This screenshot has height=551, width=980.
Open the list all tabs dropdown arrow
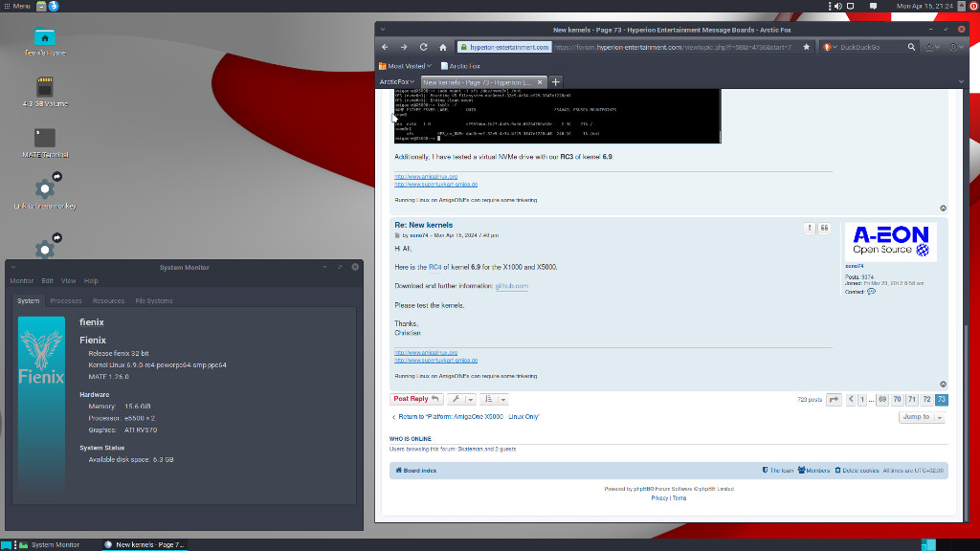(x=961, y=82)
